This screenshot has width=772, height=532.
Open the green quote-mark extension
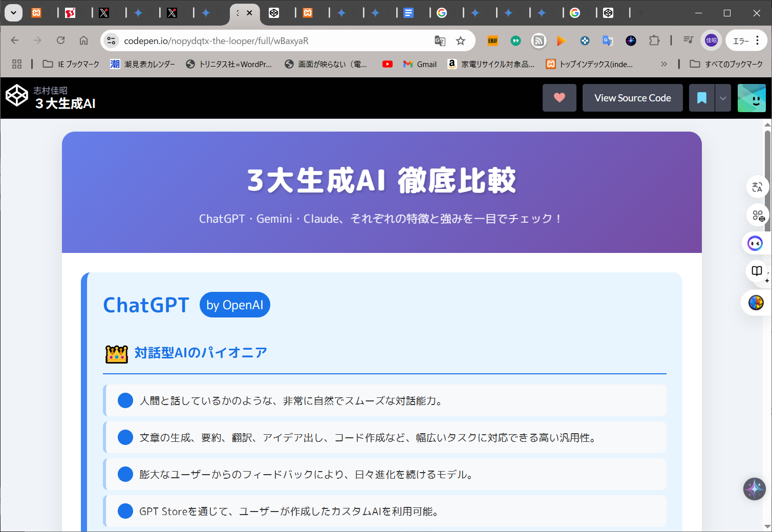pyautogui.click(x=516, y=40)
